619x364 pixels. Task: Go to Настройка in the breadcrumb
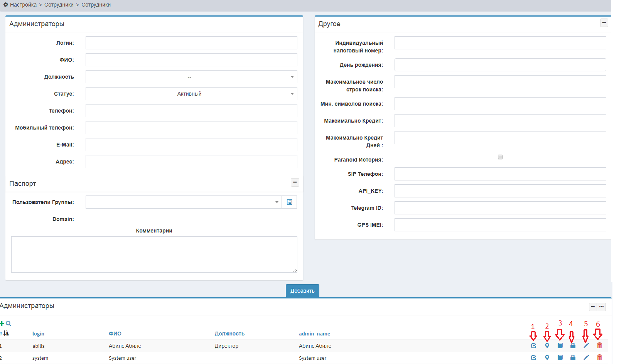[x=23, y=5]
